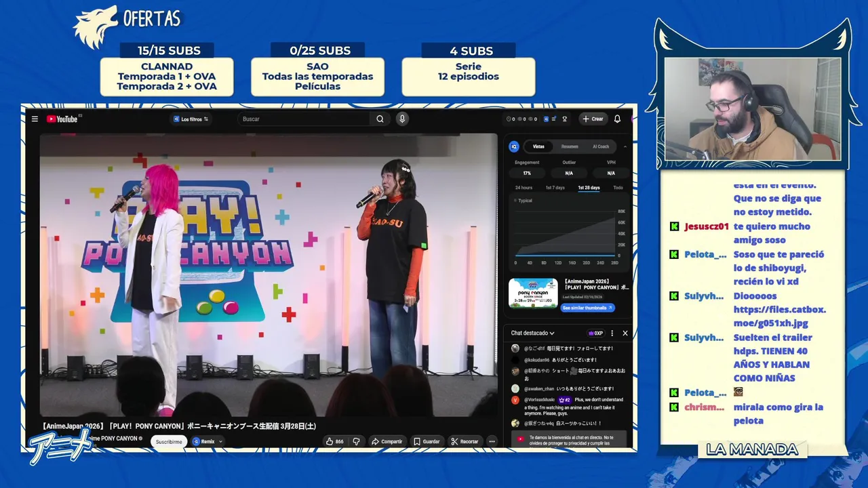This screenshot has width=868, height=488.
Task: Select the Vistas tab
Action: click(538, 146)
